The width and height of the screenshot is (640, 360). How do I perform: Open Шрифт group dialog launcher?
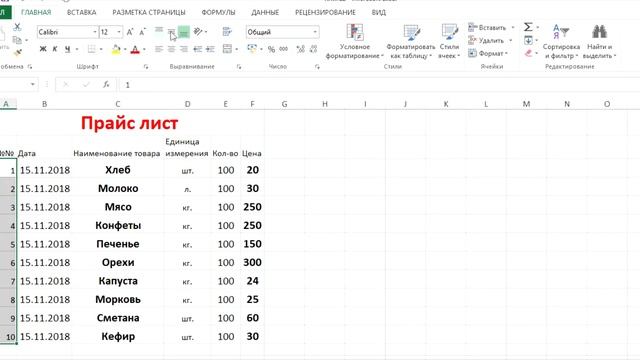(146, 67)
